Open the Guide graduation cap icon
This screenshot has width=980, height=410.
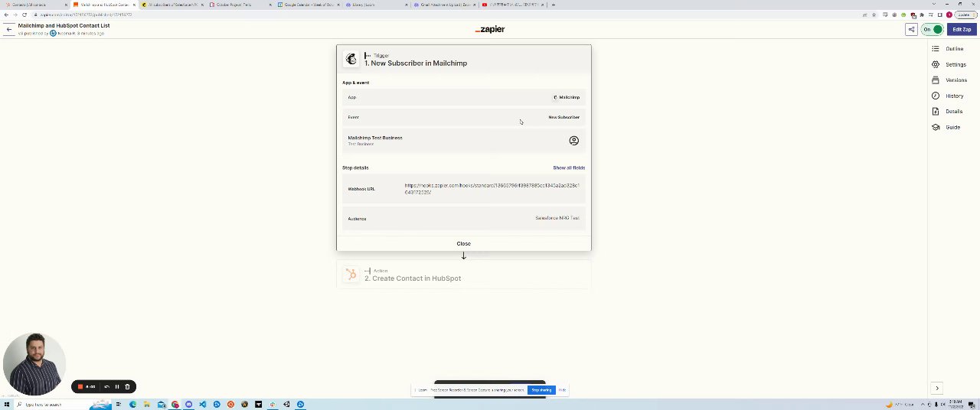tap(935, 127)
